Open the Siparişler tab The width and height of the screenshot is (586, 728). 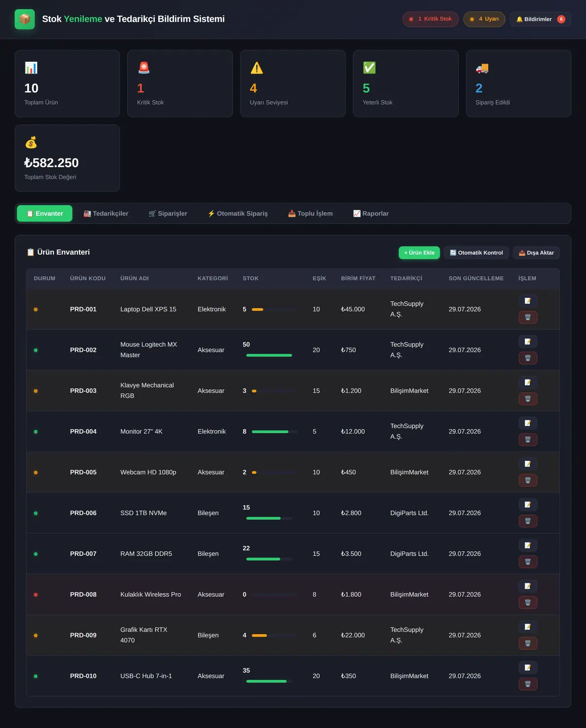click(x=168, y=213)
